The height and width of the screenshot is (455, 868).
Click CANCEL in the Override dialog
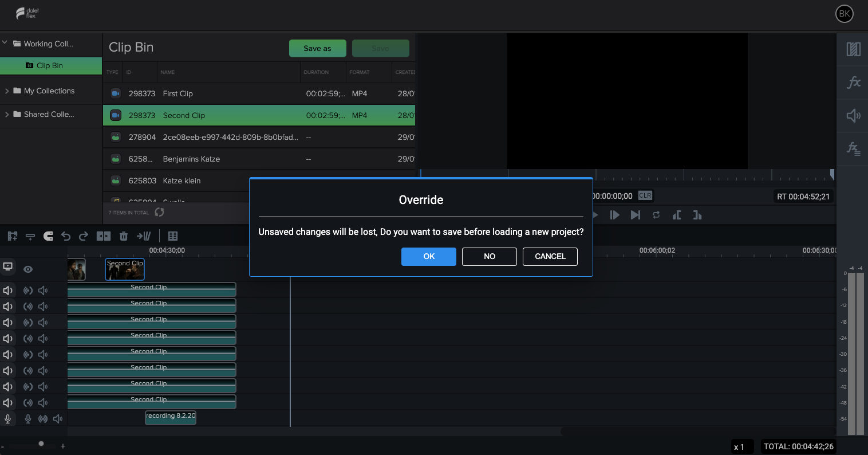pyautogui.click(x=550, y=256)
